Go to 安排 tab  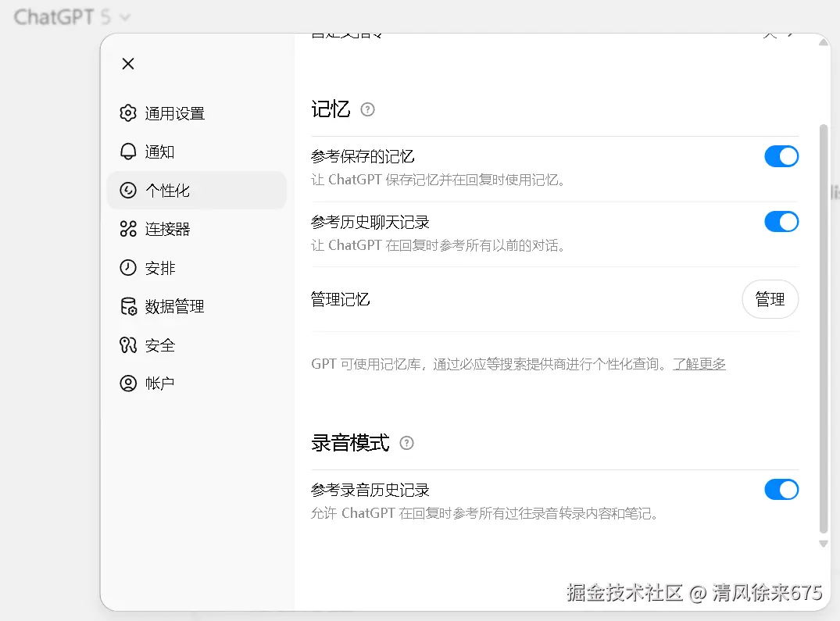197,267
